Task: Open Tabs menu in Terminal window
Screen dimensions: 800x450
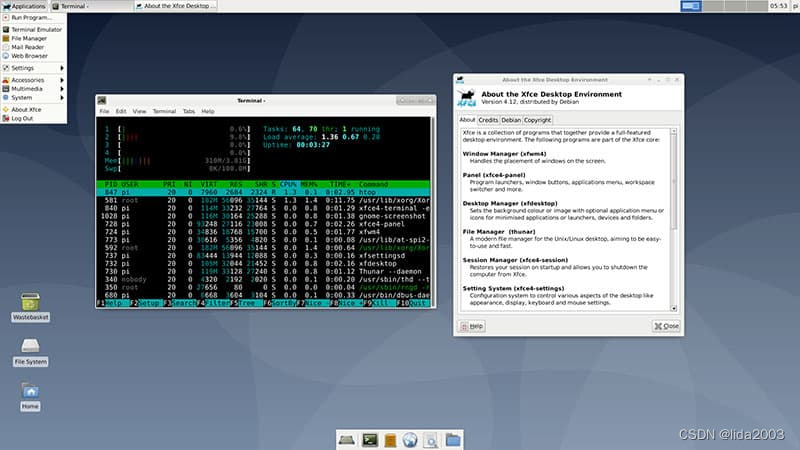Action: point(189,111)
